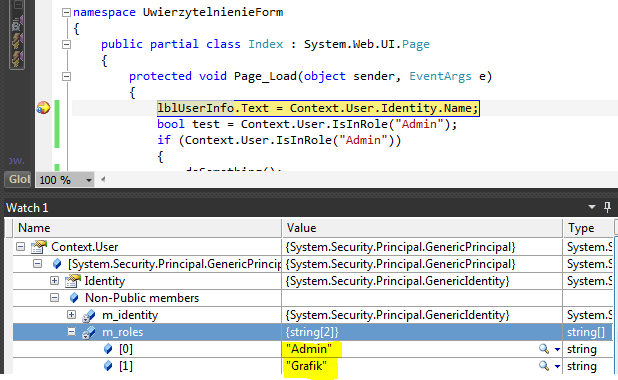Viewport: 618px width, 380px height.
Task: Toggle auto-hide pin on Watch 1 panel
Action: 607,207
